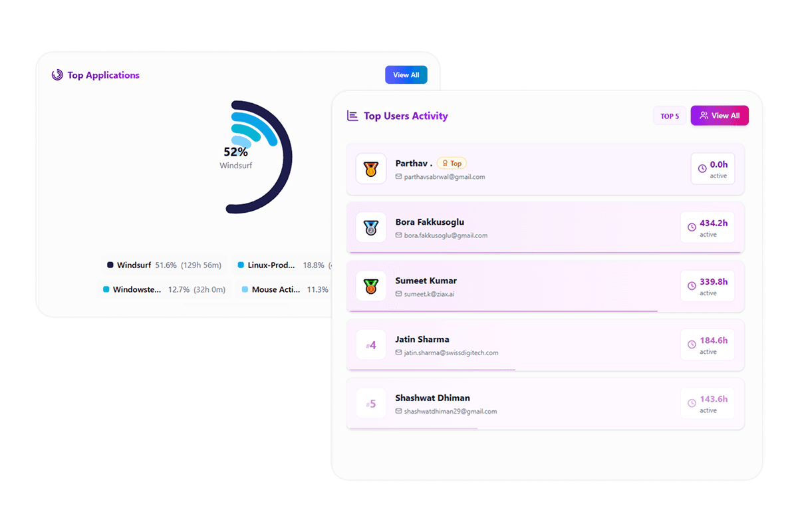Select the Windowste... legend entry
Viewport: 798px width, 532px height.
pyautogui.click(x=164, y=290)
